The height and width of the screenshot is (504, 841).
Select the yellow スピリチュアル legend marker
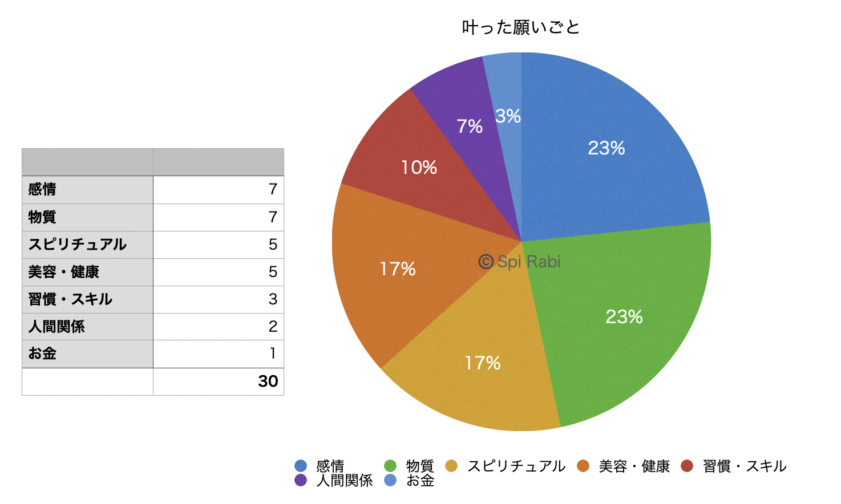pyautogui.click(x=451, y=466)
